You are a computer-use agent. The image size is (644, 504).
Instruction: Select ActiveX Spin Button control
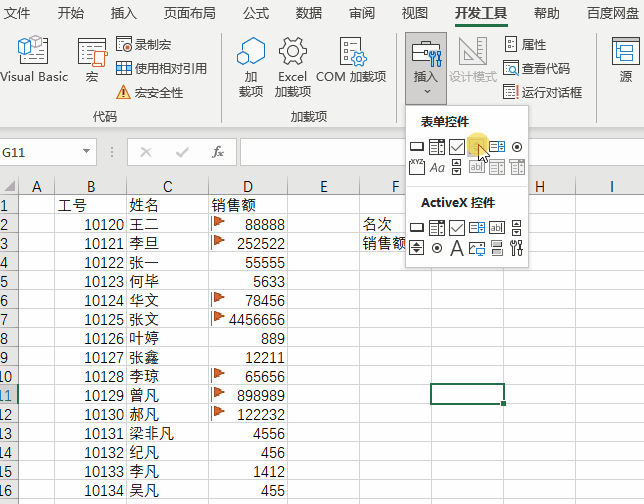[417, 248]
